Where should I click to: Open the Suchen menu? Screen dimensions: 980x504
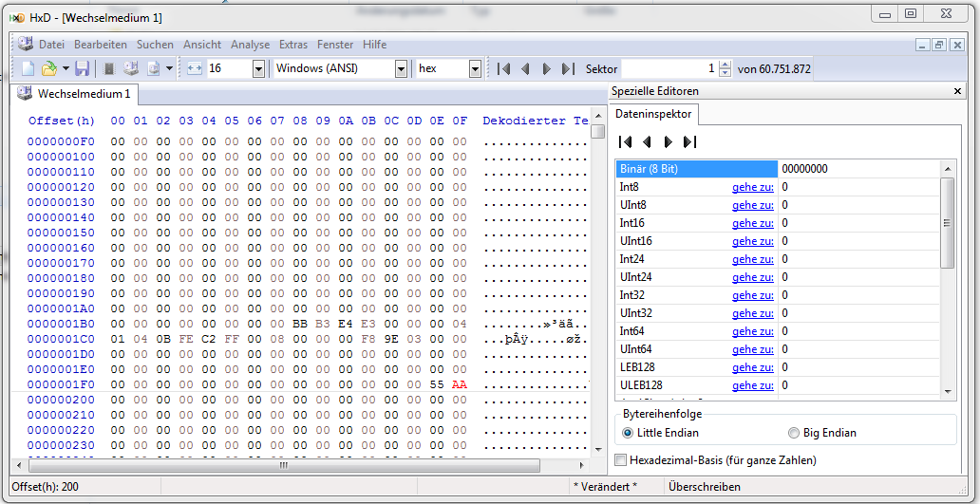155,45
